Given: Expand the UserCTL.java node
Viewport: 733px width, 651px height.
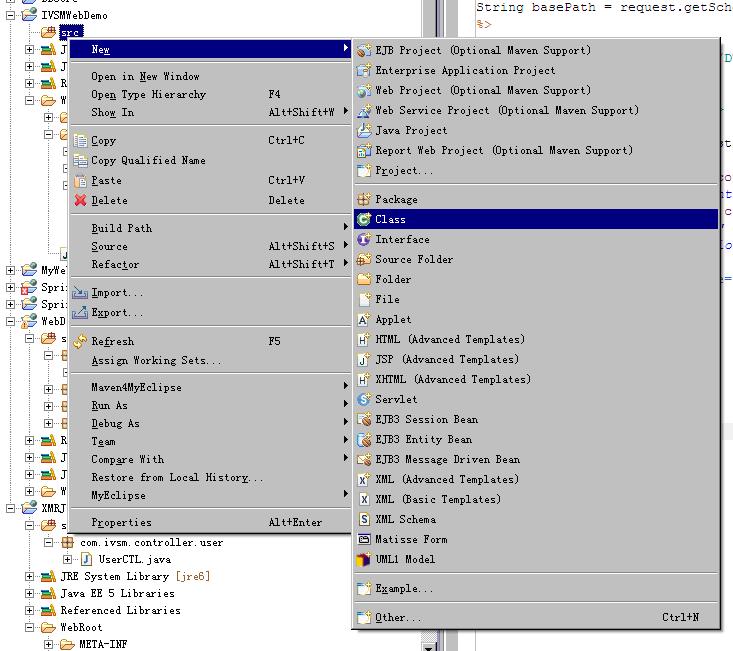Looking at the screenshot, I should (x=68, y=559).
